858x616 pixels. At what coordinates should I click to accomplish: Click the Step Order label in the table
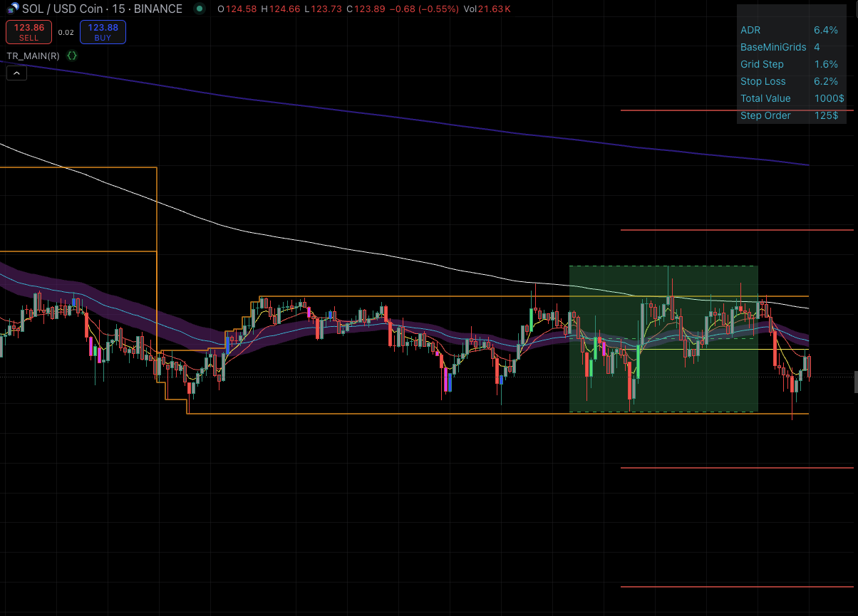click(765, 115)
